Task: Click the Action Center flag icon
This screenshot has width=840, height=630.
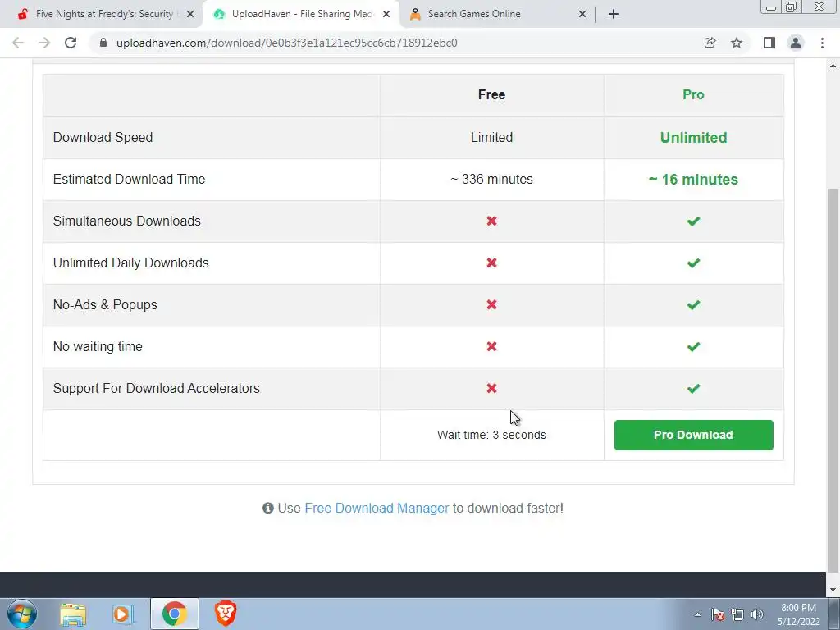Action: (x=718, y=614)
